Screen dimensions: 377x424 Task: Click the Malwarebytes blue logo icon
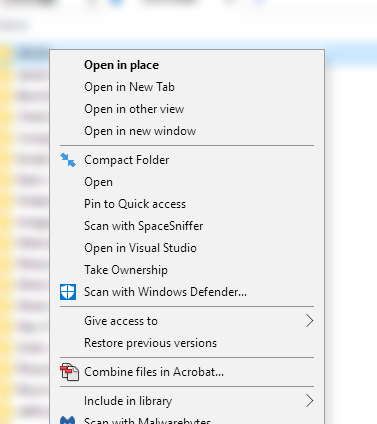pyautogui.click(x=68, y=420)
